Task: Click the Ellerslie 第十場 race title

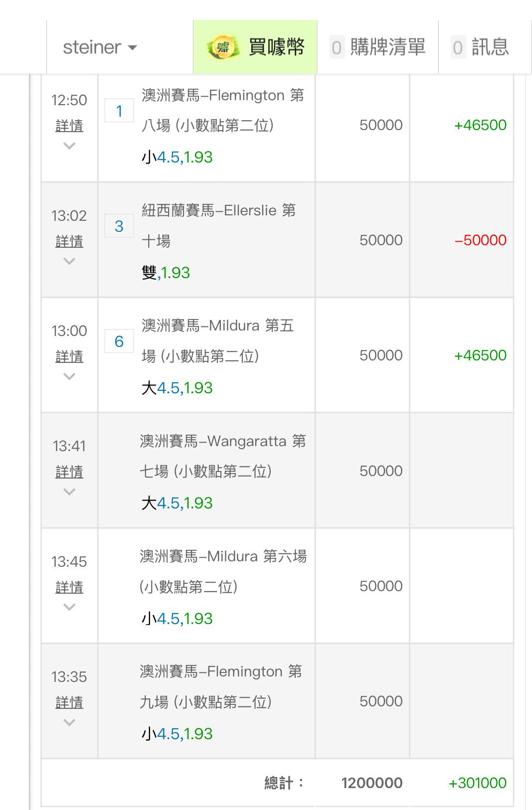Action: pos(218,225)
